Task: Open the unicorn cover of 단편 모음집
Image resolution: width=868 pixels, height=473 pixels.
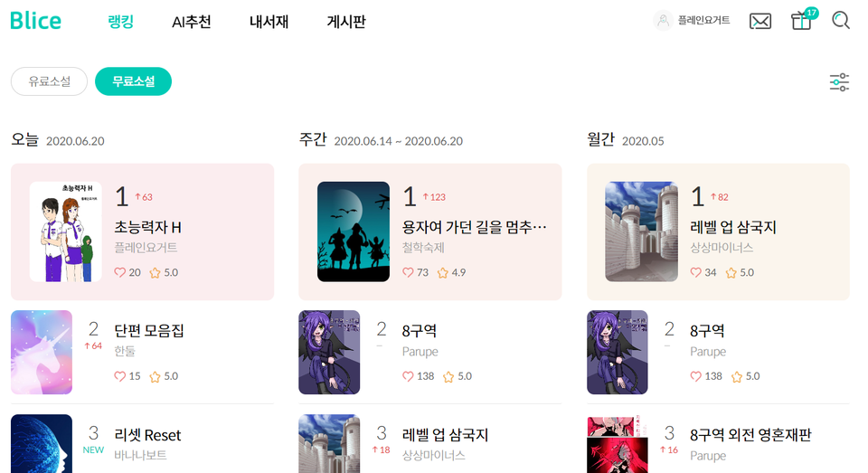Action: [x=42, y=352]
